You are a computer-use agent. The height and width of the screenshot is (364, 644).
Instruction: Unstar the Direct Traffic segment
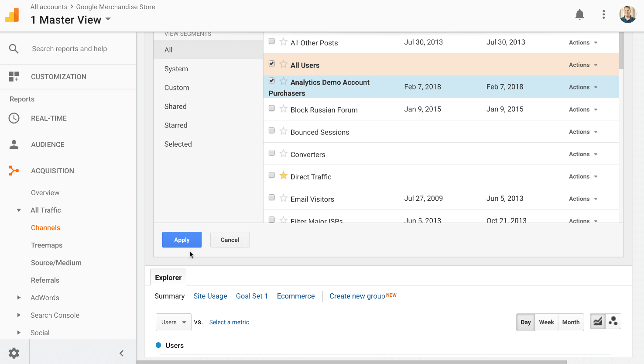coord(283,175)
